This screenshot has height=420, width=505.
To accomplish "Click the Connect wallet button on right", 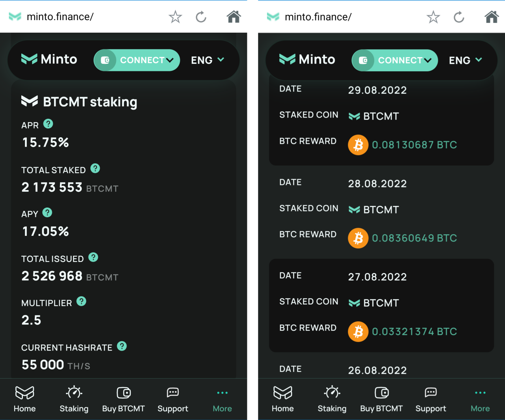I will tap(395, 60).
